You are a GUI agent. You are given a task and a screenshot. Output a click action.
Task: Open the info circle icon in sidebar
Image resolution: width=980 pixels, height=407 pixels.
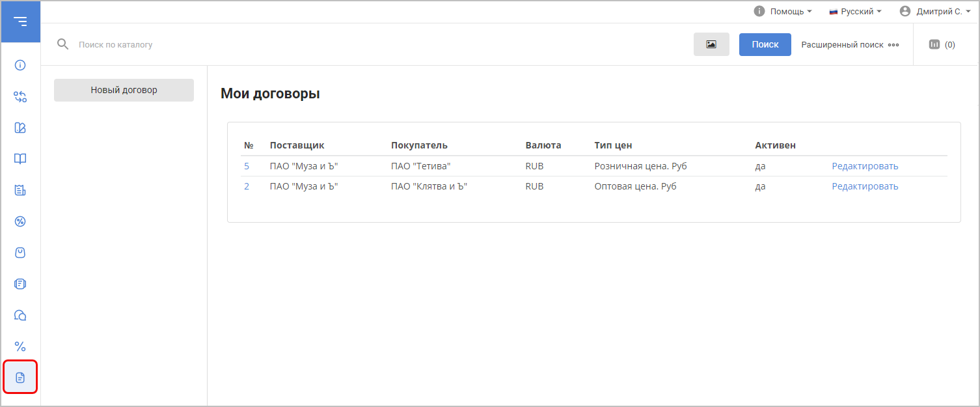click(20, 65)
